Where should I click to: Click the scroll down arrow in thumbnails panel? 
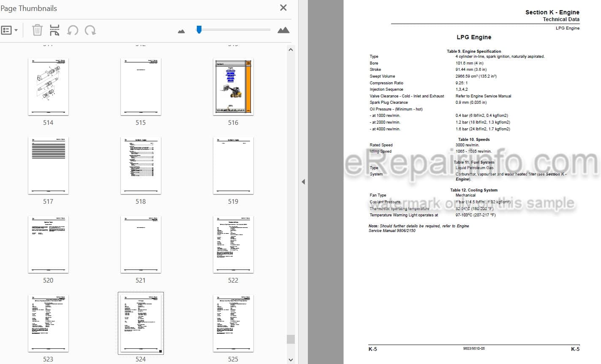291,360
